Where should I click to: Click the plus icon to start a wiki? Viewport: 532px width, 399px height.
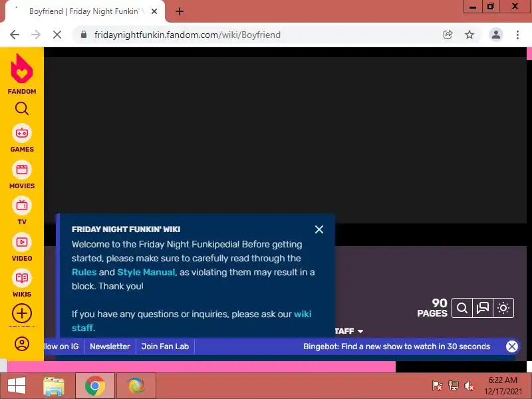tap(22, 313)
